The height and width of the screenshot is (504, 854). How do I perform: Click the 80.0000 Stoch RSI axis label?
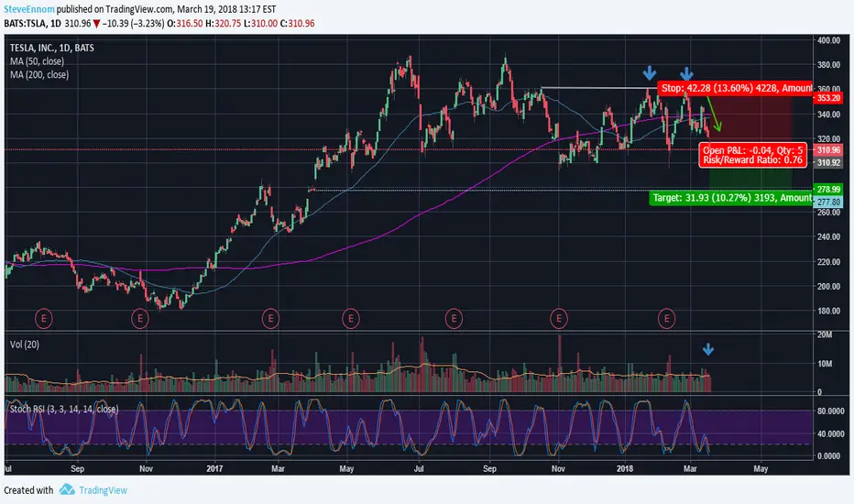tap(830, 411)
